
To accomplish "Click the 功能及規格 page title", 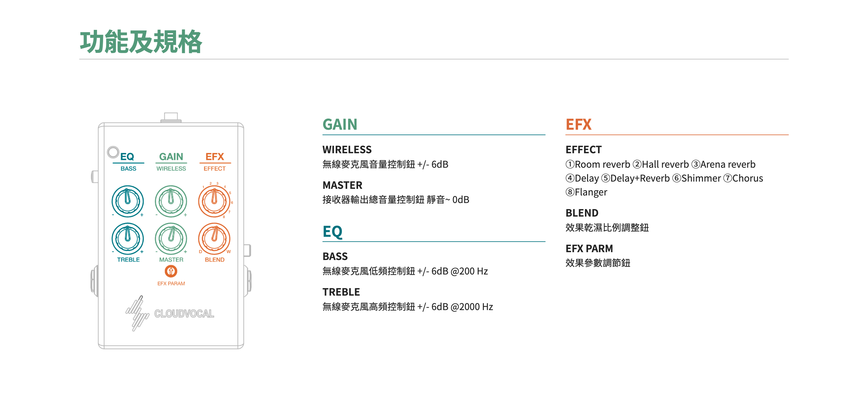I will coord(141,42).
